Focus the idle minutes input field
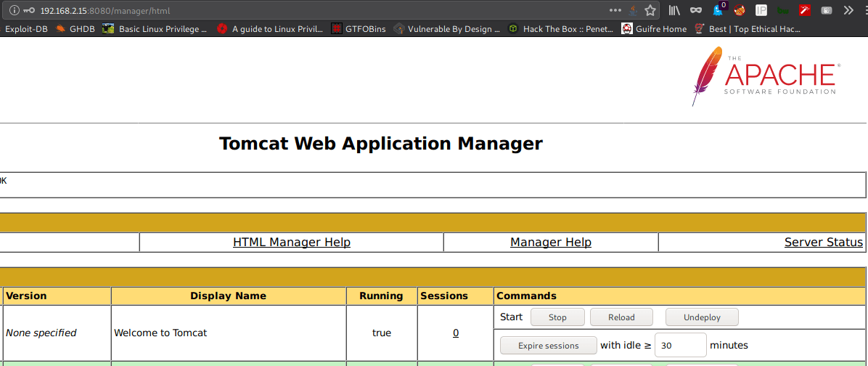This screenshot has height=366, width=868. click(680, 345)
